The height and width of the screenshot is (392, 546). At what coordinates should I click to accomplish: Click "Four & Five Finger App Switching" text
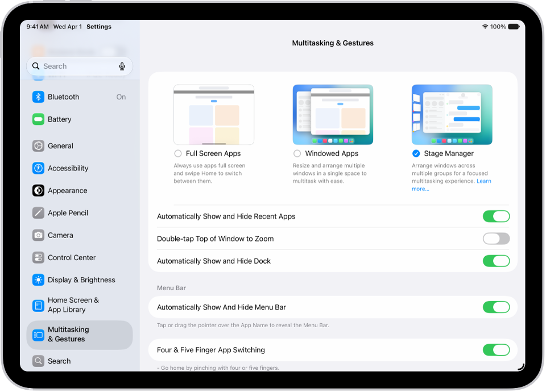pos(210,350)
